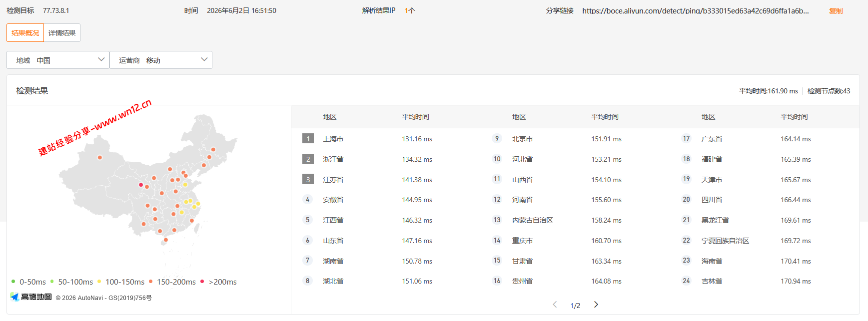
Task: Click rank badge 9 for 北京市
Action: pos(497,138)
